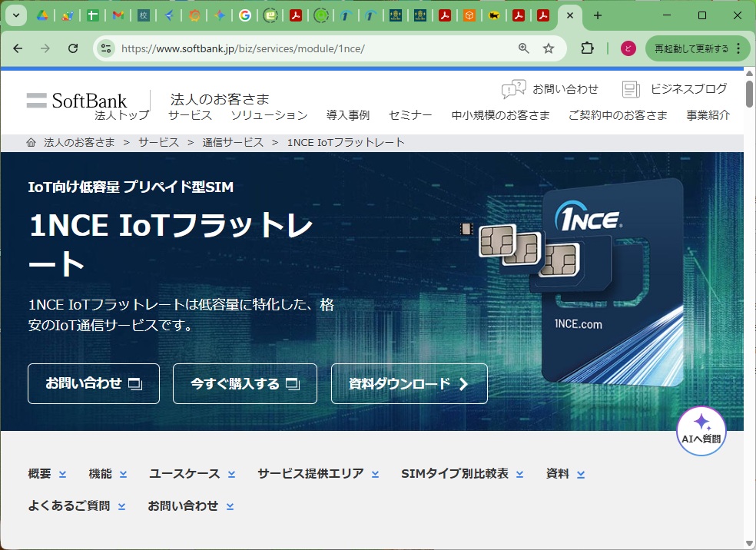Click the zoom magnifier in the address bar

522,48
